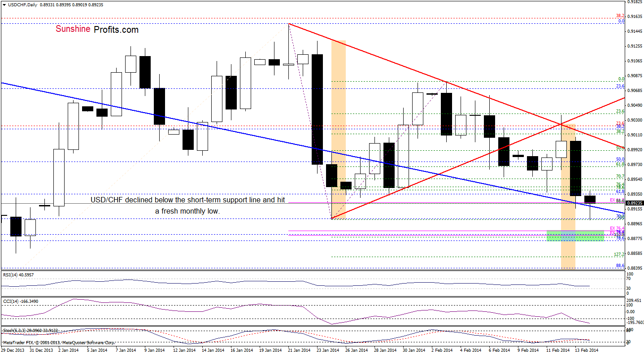Click the 0.89920 price axis label
The width and height of the screenshot is (644, 354).
point(635,150)
